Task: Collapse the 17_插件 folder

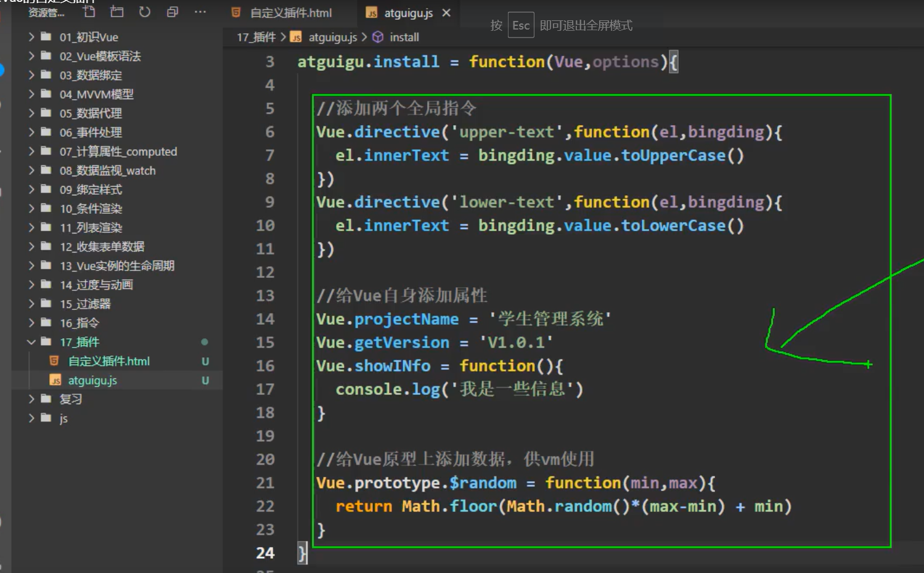Action: click(x=31, y=342)
